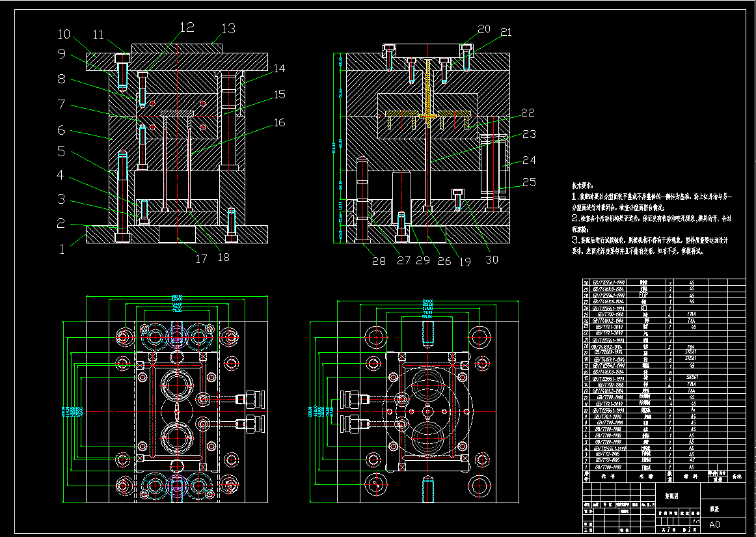
Task: Select leader callout number 3
Action: pos(61,199)
